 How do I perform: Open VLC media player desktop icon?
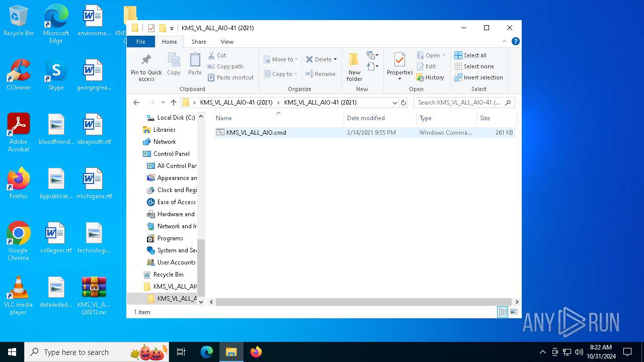click(x=19, y=296)
